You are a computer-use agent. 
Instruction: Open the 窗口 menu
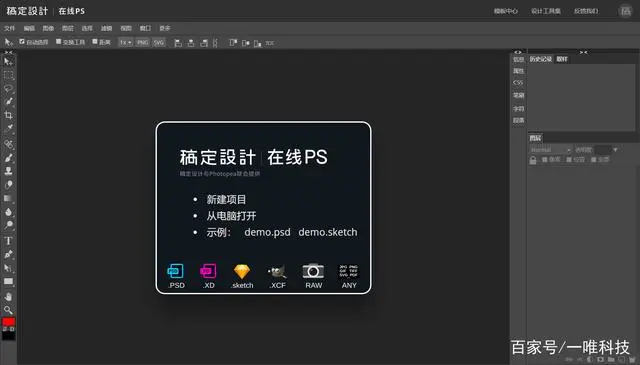coord(145,28)
